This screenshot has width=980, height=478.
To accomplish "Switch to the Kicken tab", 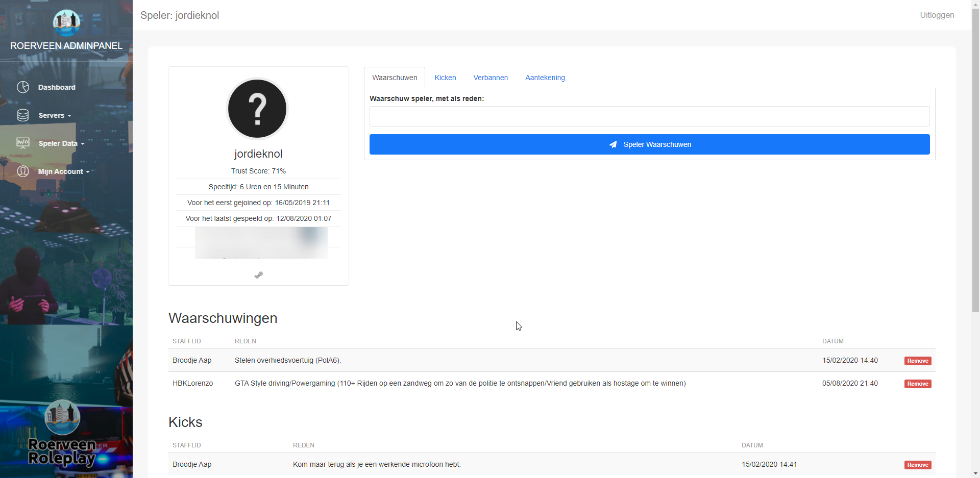I will click(445, 78).
